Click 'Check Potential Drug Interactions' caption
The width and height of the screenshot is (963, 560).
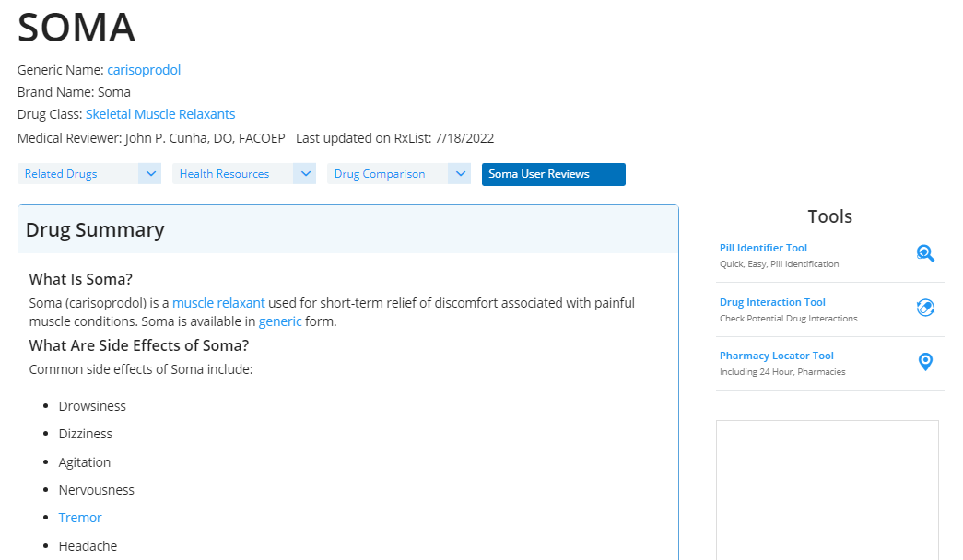click(789, 318)
